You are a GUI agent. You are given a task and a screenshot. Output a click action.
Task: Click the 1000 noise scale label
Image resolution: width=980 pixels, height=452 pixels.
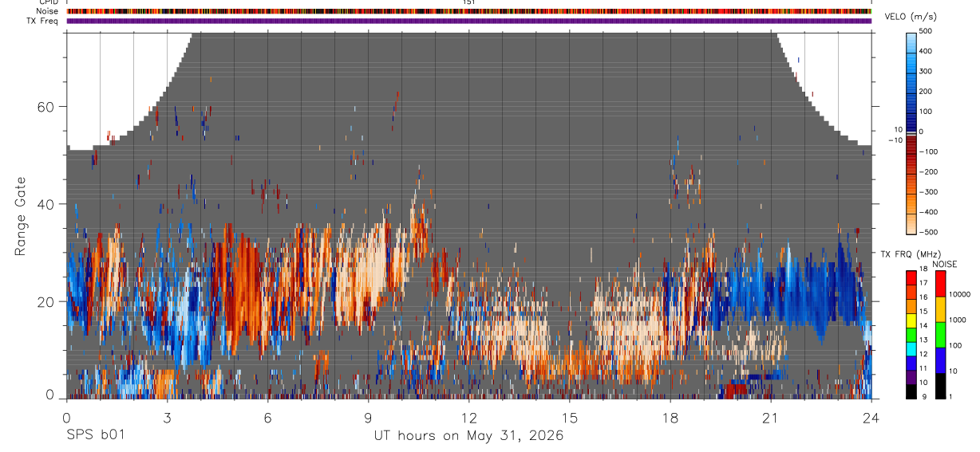click(958, 320)
